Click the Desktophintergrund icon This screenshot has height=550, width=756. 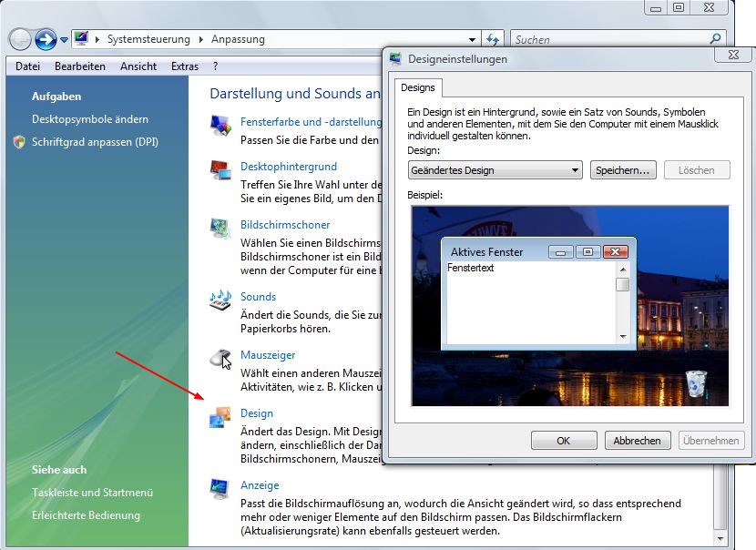point(220,170)
